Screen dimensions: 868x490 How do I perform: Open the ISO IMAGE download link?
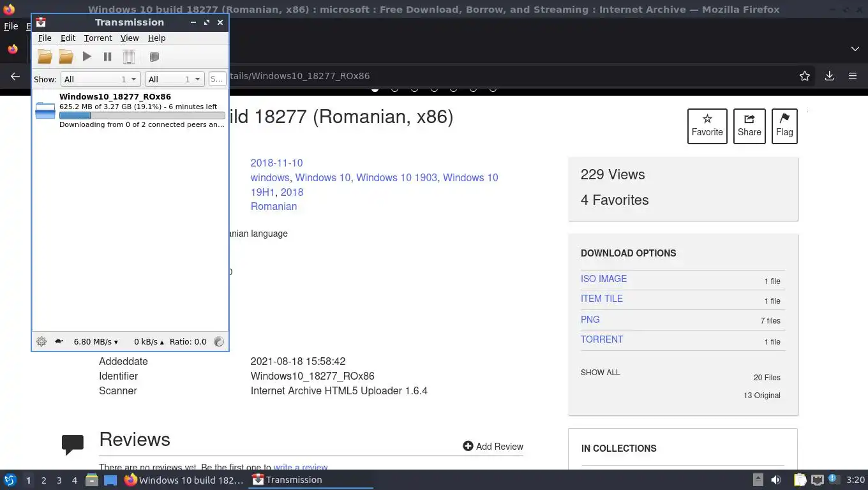(604, 279)
